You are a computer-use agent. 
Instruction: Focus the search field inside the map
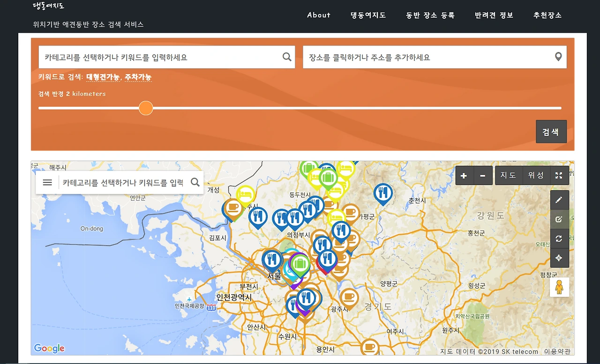123,182
